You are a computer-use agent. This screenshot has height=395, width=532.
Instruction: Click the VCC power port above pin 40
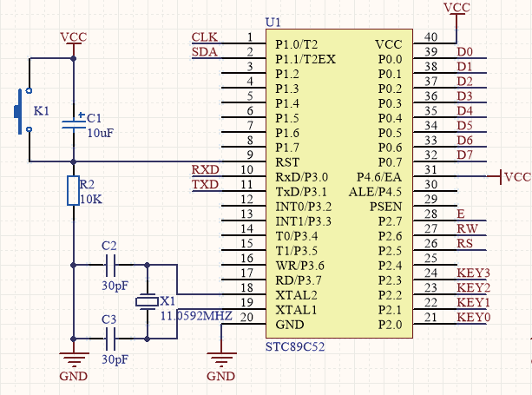pos(456,10)
